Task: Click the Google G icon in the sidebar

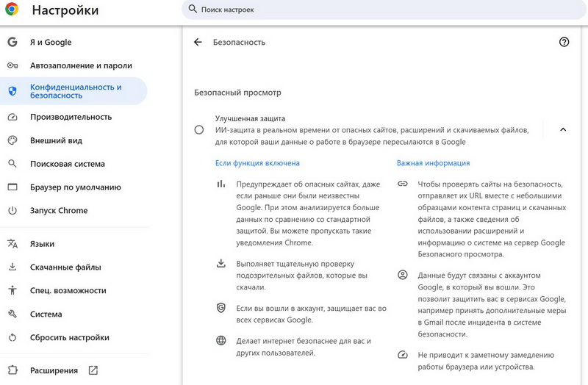Action: (x=12, y=43)
